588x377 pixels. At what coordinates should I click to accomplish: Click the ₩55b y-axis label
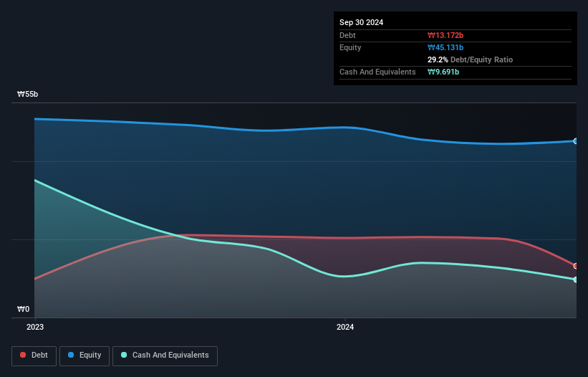27,94
